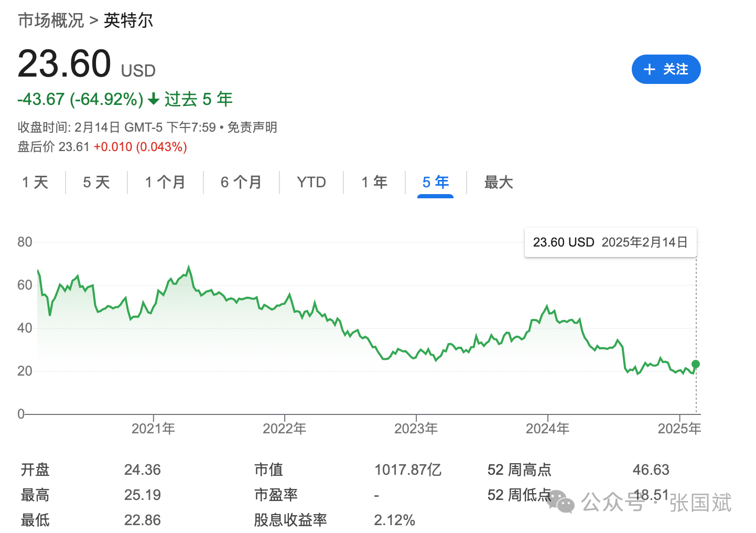Click the green data point on chart
The image size is (756, 533).
pos(696,364)
